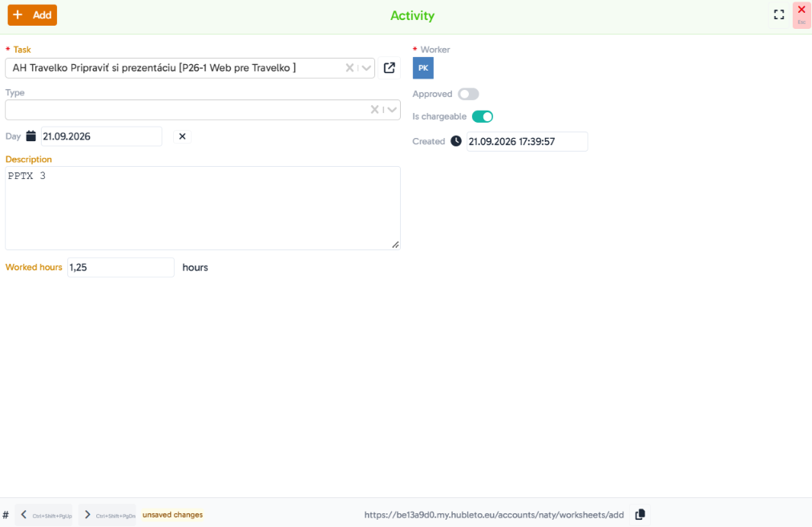Click the hash symbol in the bottom bar

[x=6, y=515]
